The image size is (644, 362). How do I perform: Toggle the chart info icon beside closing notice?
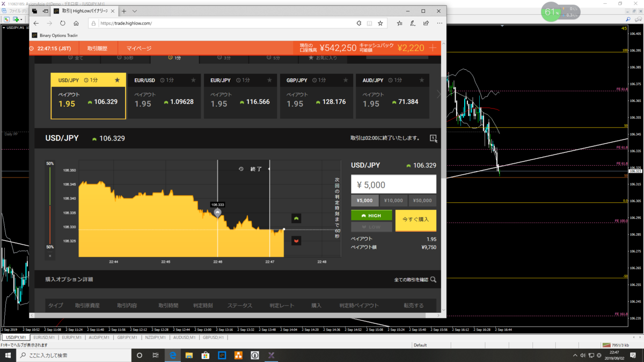point(433,138)
